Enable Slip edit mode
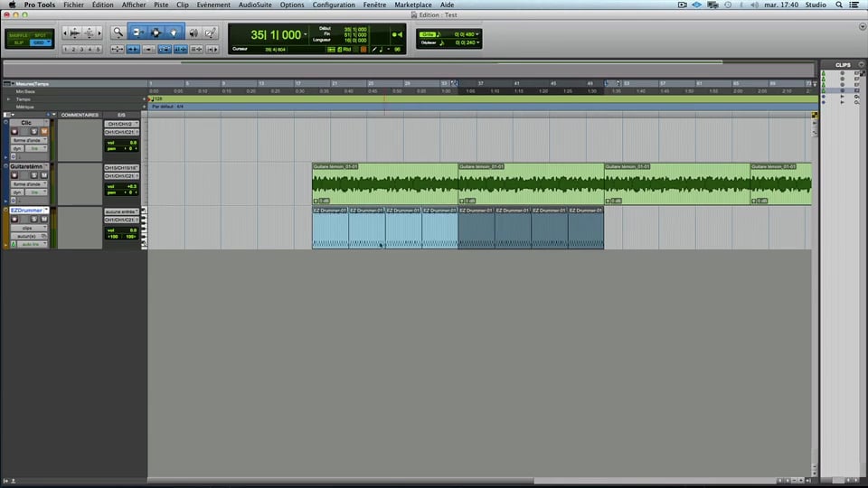Image resolution: width=868 pixels, height=488 pixels. coord(18,42)
